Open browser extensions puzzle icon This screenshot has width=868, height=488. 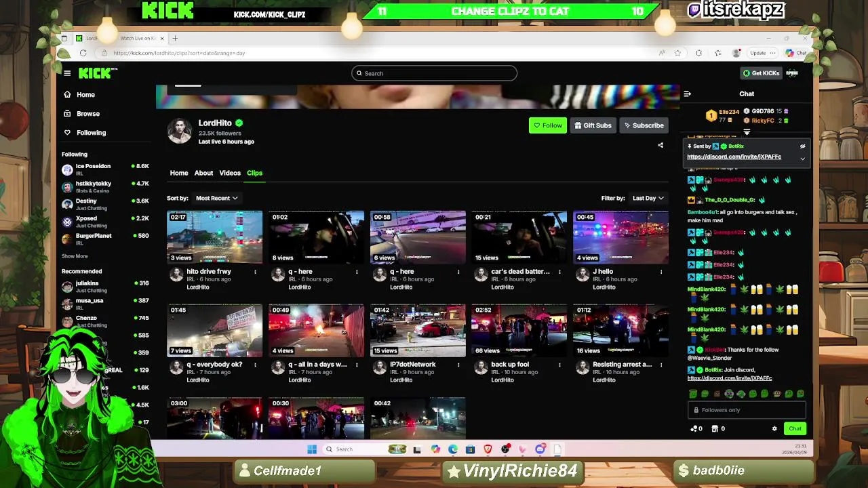(698, 53)
